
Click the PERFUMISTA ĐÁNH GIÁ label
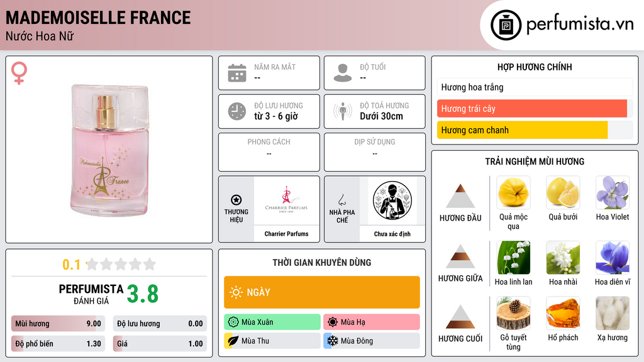click(x=91, y=294)
